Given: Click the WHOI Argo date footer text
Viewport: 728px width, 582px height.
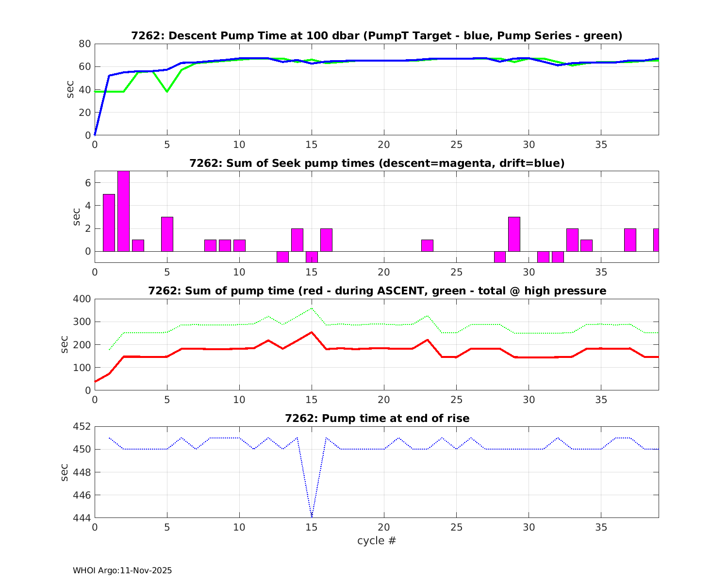Looking at the screenshot, I should (122, 571).
